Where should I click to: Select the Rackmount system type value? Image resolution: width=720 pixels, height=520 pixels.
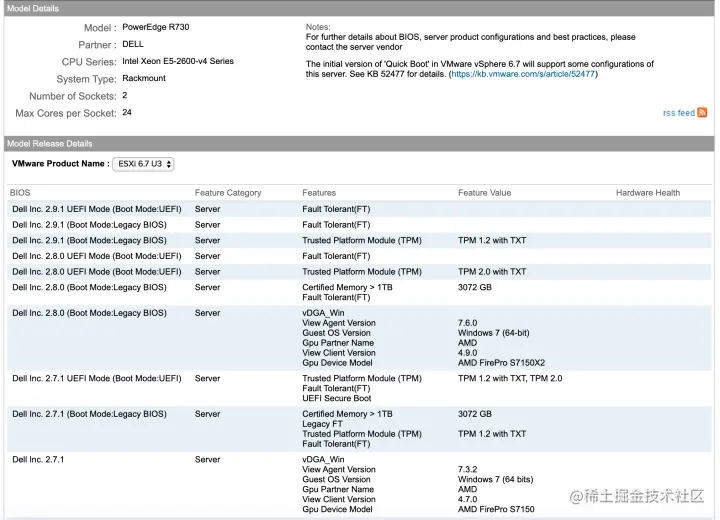coord(144,78)
